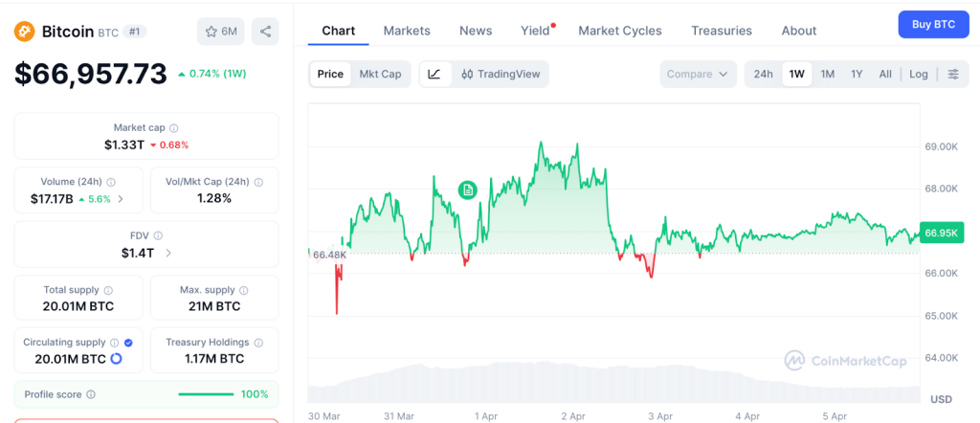Open the Market Cycles tab

(620, 31)
